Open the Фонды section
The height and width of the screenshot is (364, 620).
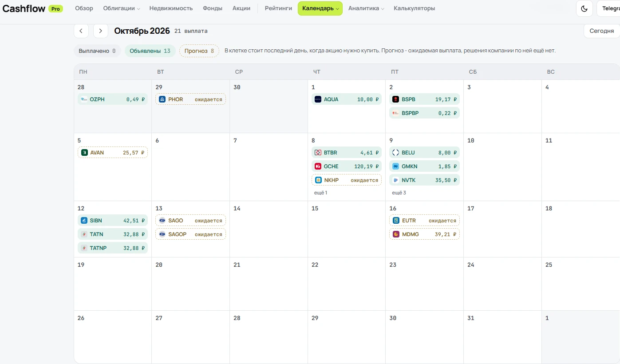point(213,8)
